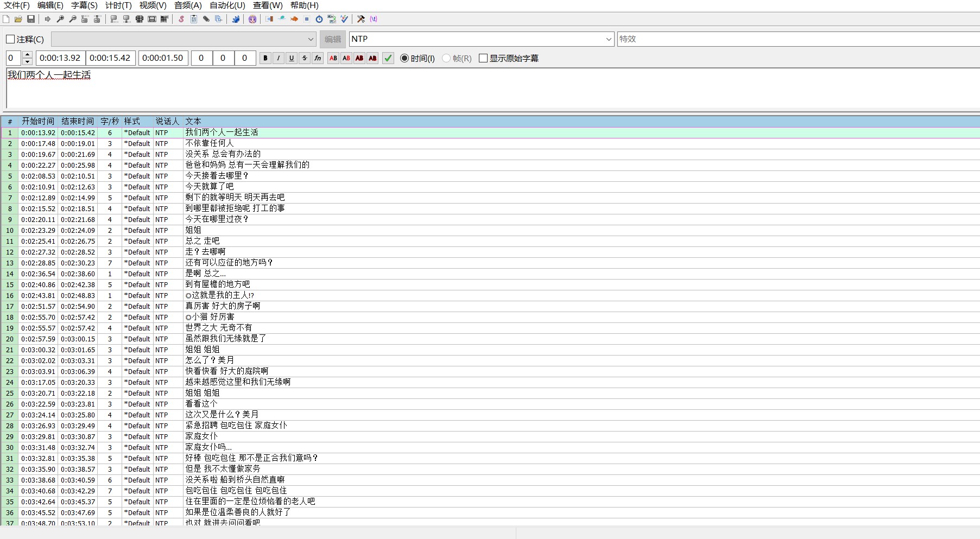
Task: Click the 特效 effect input field
Action: point(798,39)
